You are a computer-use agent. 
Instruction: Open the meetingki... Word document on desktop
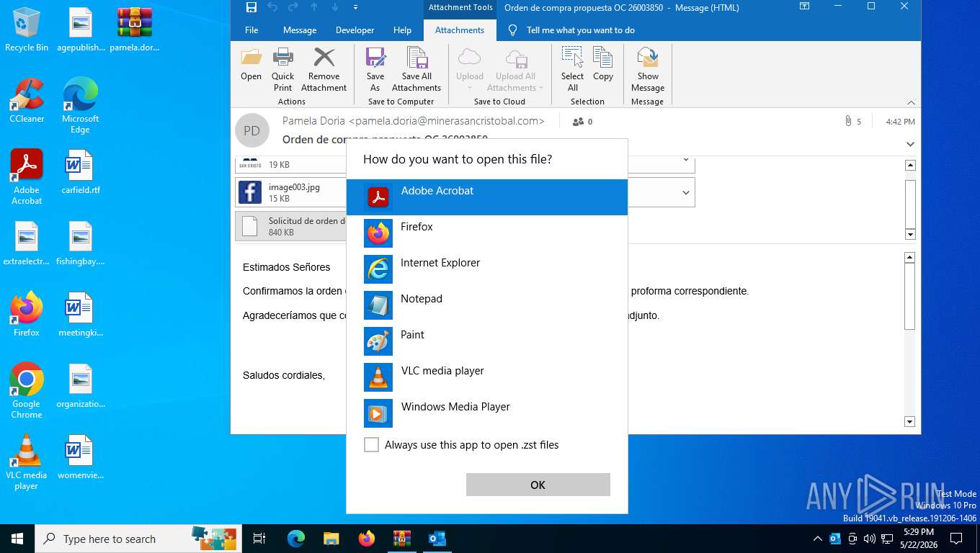(x=80, y=315)
